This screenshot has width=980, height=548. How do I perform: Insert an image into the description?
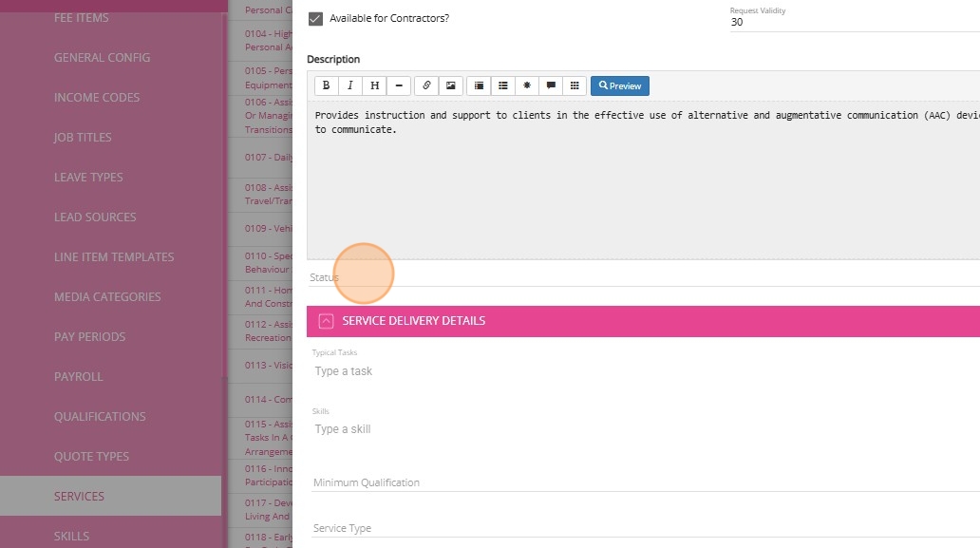pyautogui.click(x=451, y=85)
